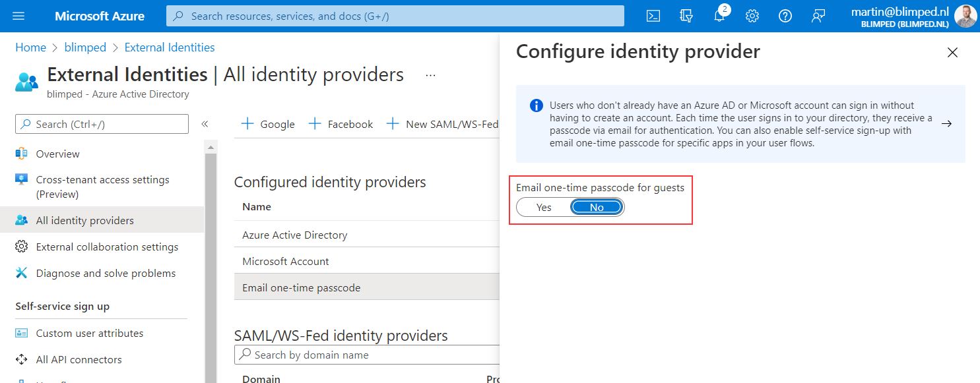Click the sidebar Search (Ctrl+/) field
980x383 pixels.
click(x=102, y=124)
